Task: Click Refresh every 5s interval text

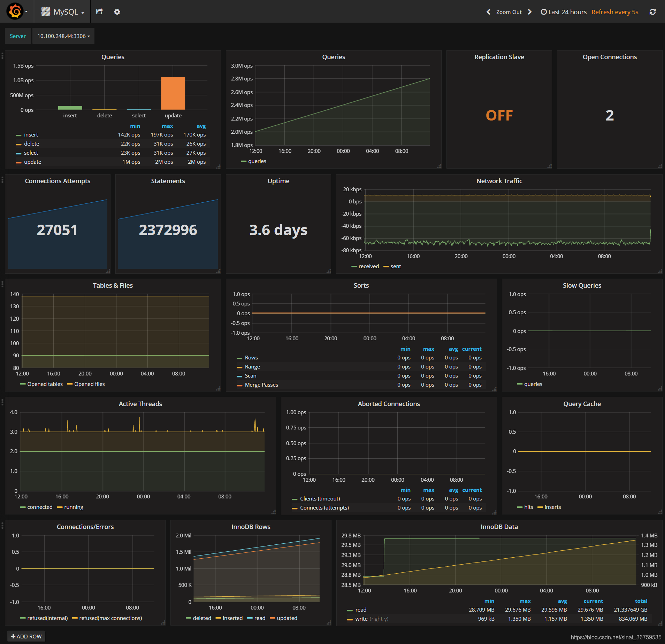Action: point(615,12)
